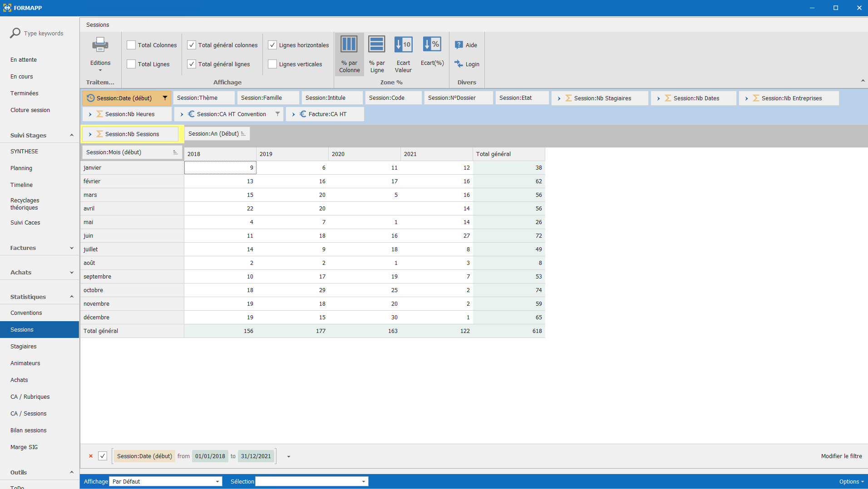Expand the Achats section
Screen dimensions: 868x489
click(71, 272)
